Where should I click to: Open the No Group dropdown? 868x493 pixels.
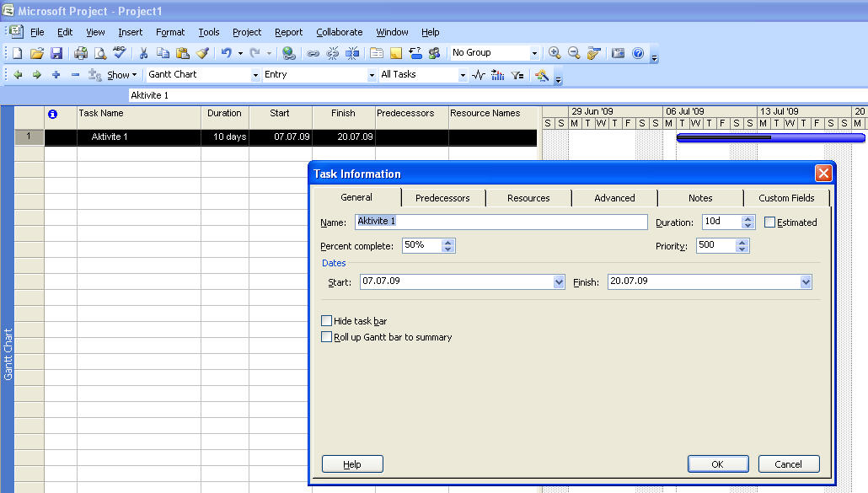click(534, 53)
